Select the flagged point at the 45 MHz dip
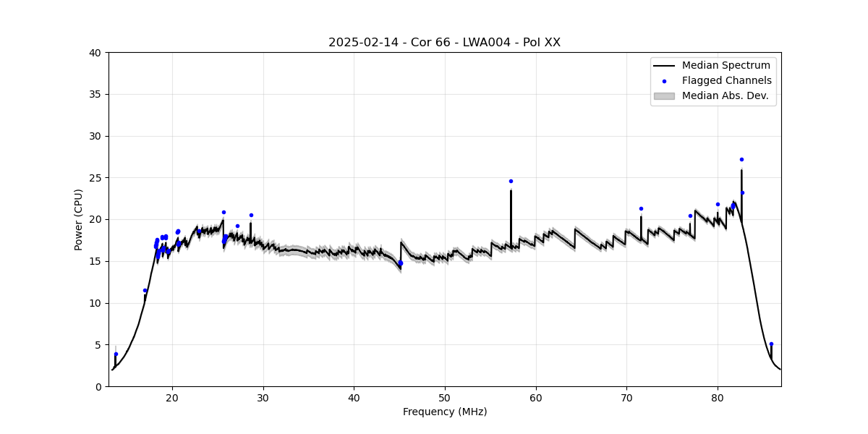The width and height of the screenshot is (868, 434). click(x=400, y=263)
